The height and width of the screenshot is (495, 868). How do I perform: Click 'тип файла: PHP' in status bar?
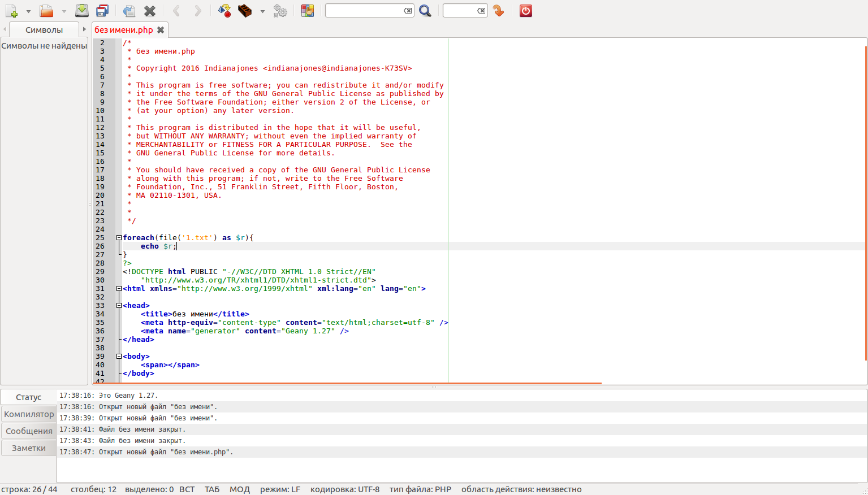420,489
